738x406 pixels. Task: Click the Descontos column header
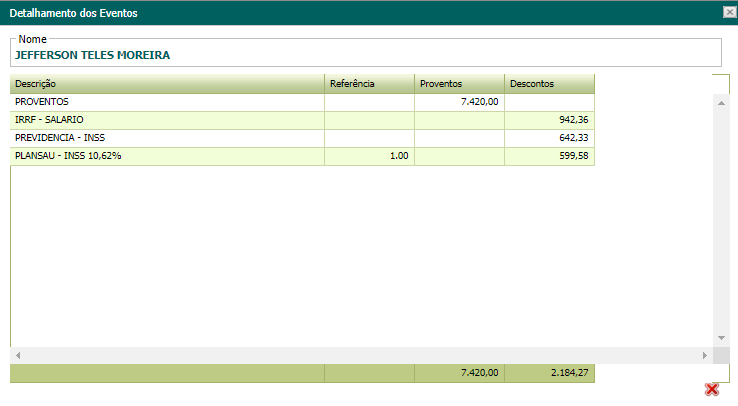(x=549, y=84)
